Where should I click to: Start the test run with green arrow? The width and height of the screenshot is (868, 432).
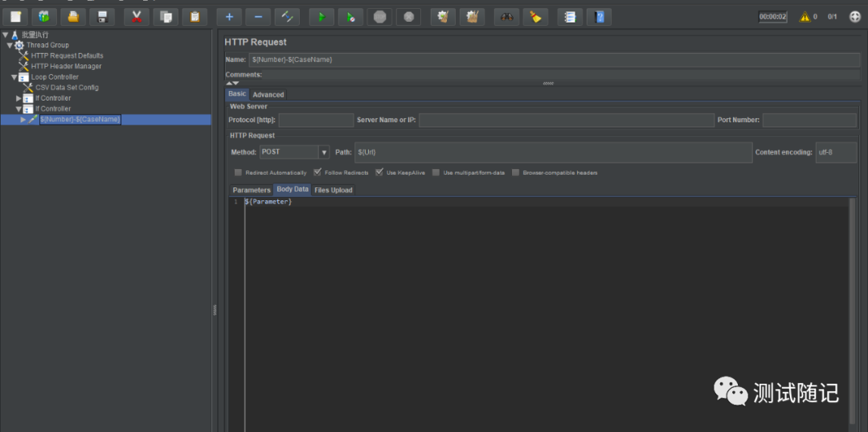coord(321,17)
